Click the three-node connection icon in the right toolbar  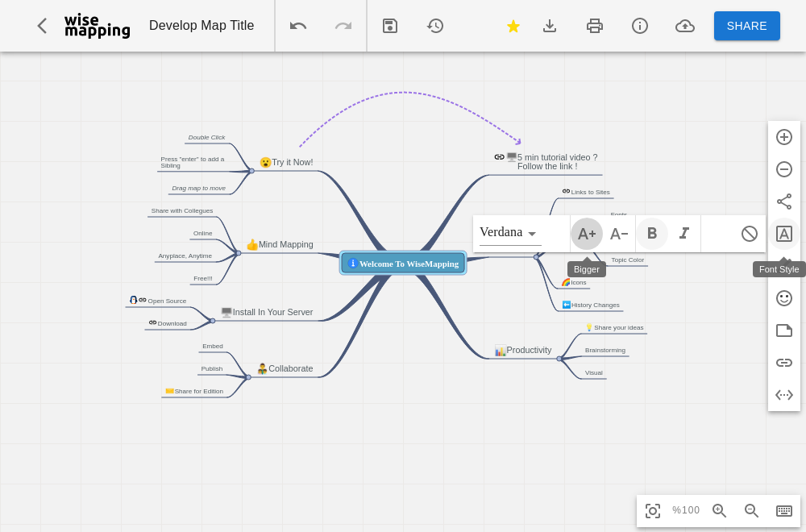point(784,202)
